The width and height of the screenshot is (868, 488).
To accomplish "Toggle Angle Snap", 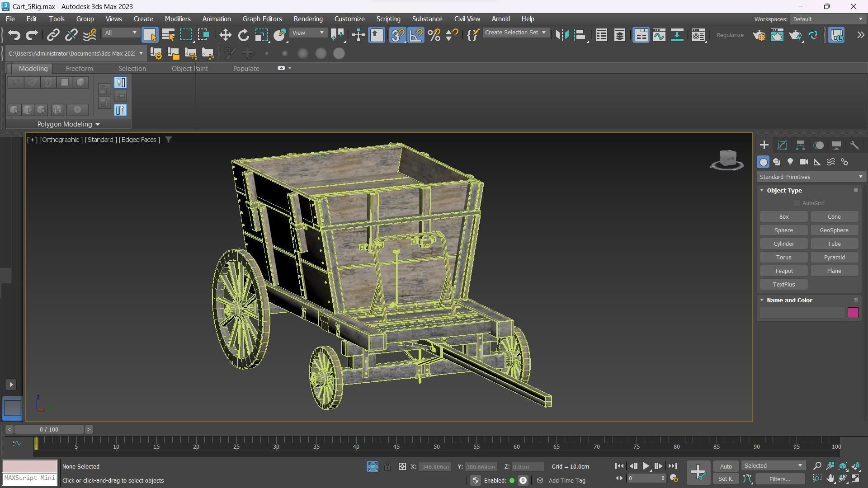I will tap(416, 35).
